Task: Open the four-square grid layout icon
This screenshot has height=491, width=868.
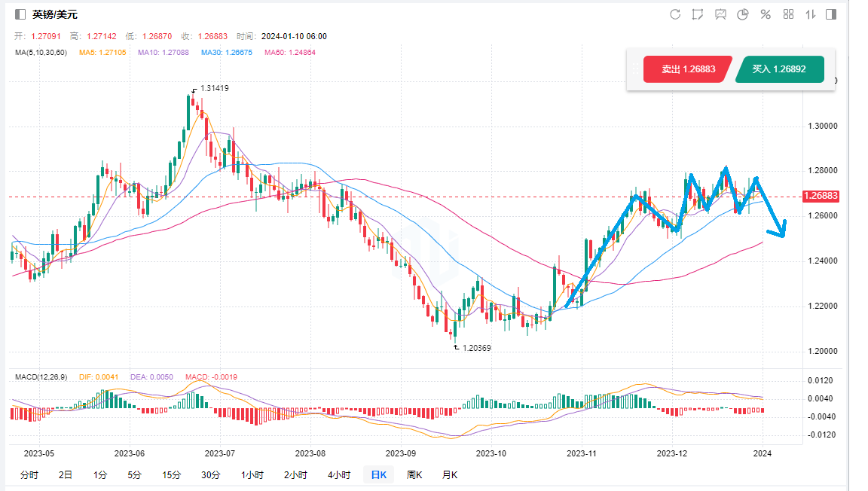Action: pos(789,14)
